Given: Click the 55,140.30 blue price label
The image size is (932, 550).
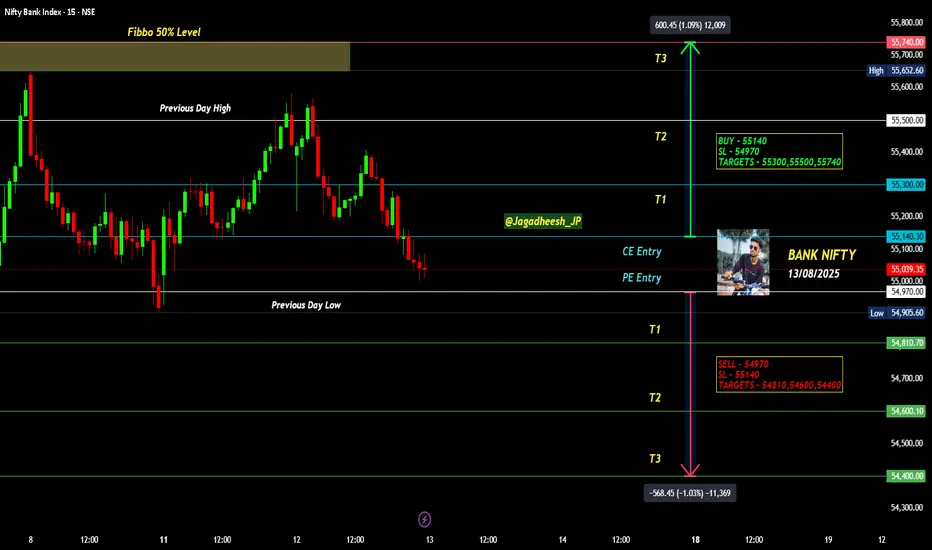Looking at the screenshot, I should [x=906, y=237].
